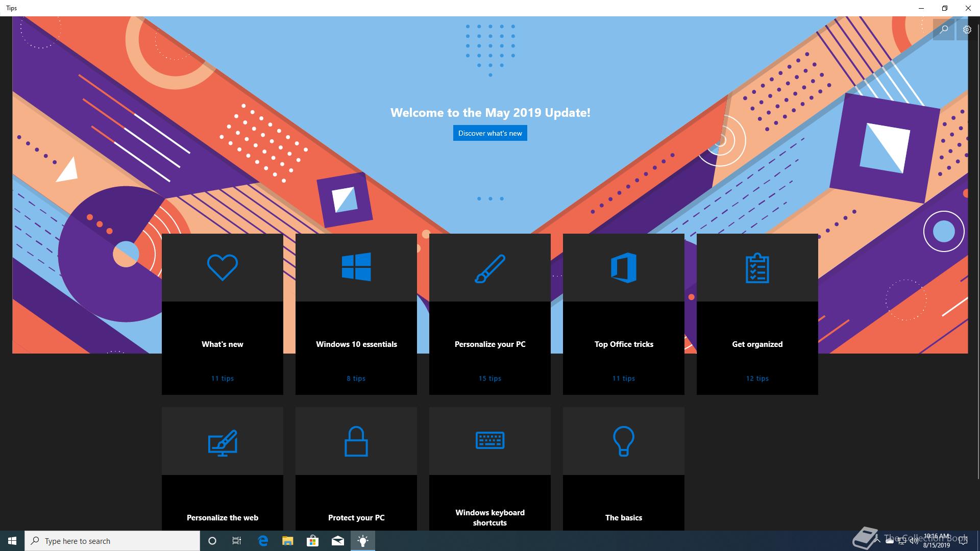This screenshot has height=551, width=980.
Task: Click the padlock icon on Protect your PC
Action: coord(356,441)
